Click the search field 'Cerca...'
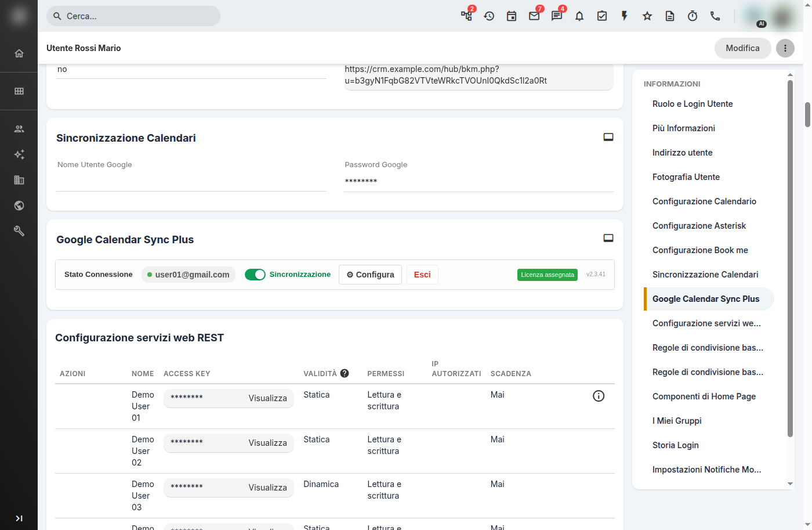This screenshot has width=812, height=530. coord(133,16)
